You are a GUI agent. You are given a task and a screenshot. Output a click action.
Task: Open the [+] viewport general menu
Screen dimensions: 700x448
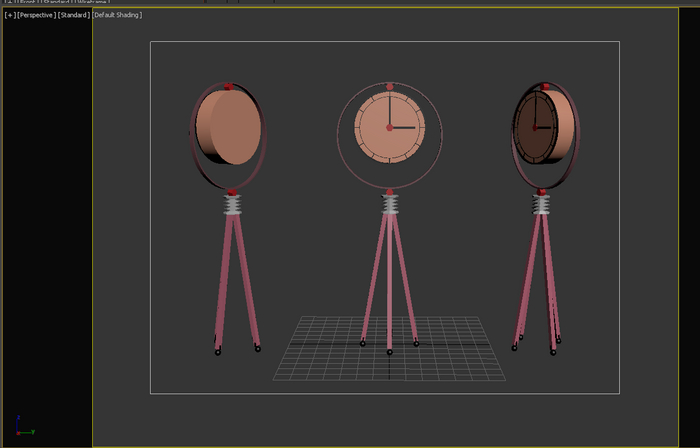[10, 16]
